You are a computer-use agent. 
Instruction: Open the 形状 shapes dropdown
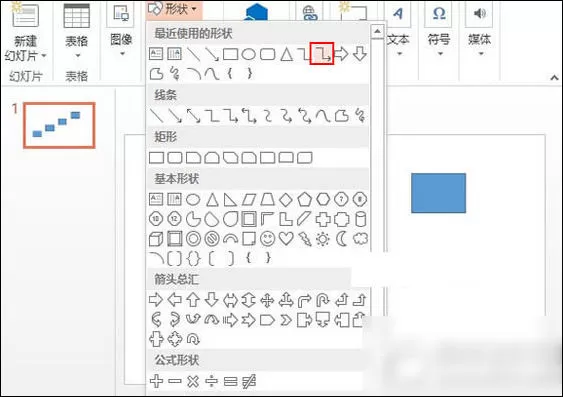[175, 9]
